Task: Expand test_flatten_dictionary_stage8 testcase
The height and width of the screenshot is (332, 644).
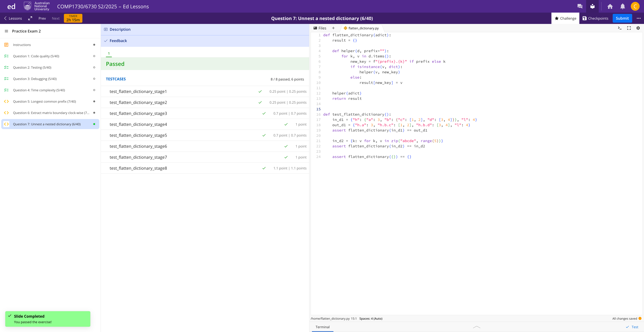Action: [205, 168]
